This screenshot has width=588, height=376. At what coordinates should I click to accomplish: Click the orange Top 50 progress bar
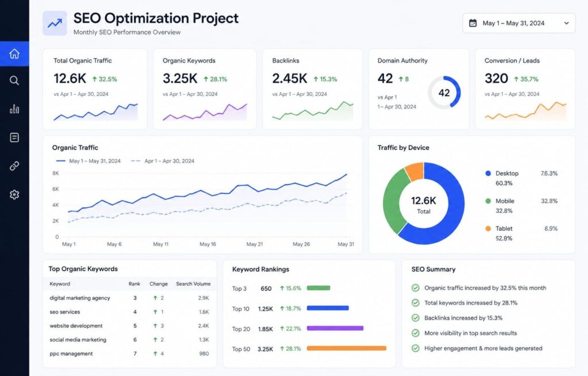tap(346, 348)
